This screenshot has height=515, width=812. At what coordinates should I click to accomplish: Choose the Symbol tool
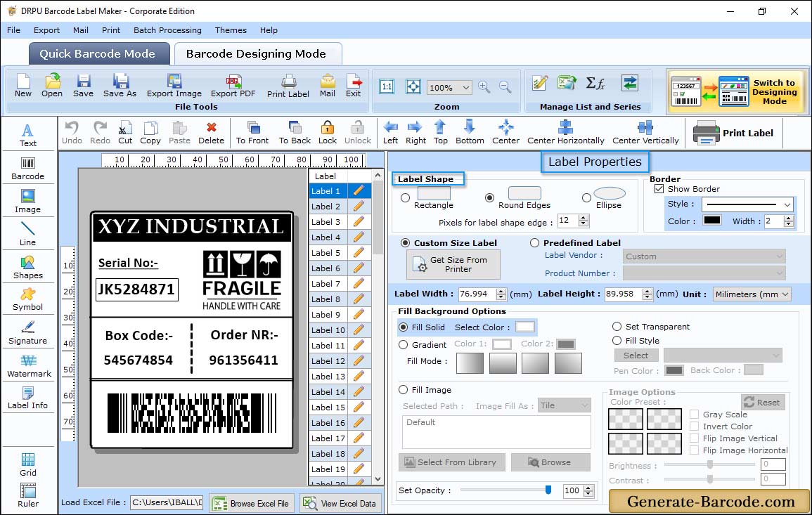point(28,300)
